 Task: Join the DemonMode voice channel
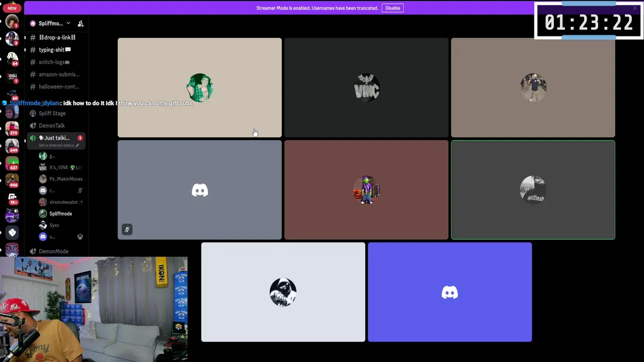click(x=54, y=251)
